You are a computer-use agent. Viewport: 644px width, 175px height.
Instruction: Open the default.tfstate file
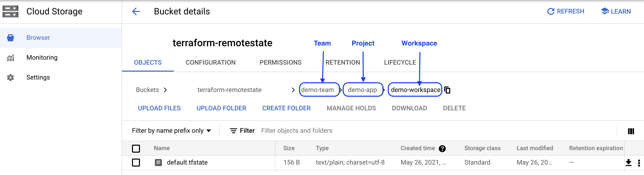click(x=187, y=163)
